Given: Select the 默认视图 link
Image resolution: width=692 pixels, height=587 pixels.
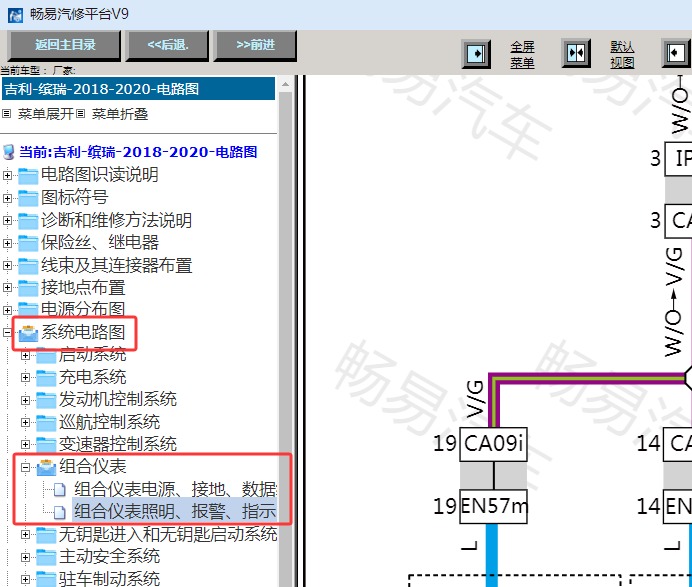Looking at the screenshot, I should pos(622,55).
